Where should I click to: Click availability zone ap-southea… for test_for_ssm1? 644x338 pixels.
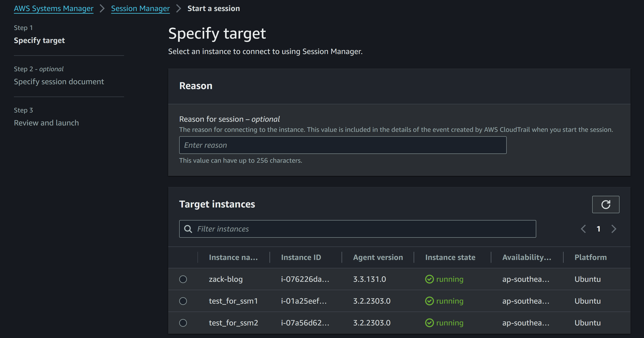(x=526, y=301)
